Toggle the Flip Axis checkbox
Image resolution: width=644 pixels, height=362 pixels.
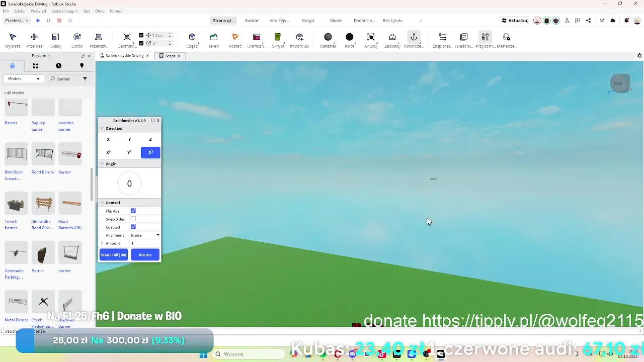click(133, 211)
